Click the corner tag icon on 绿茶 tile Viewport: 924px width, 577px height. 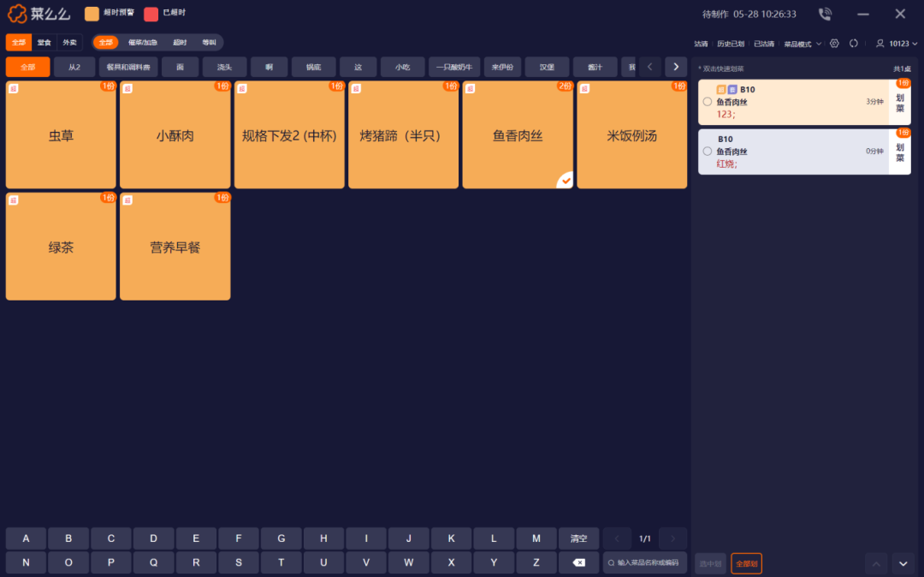(14, 200)
